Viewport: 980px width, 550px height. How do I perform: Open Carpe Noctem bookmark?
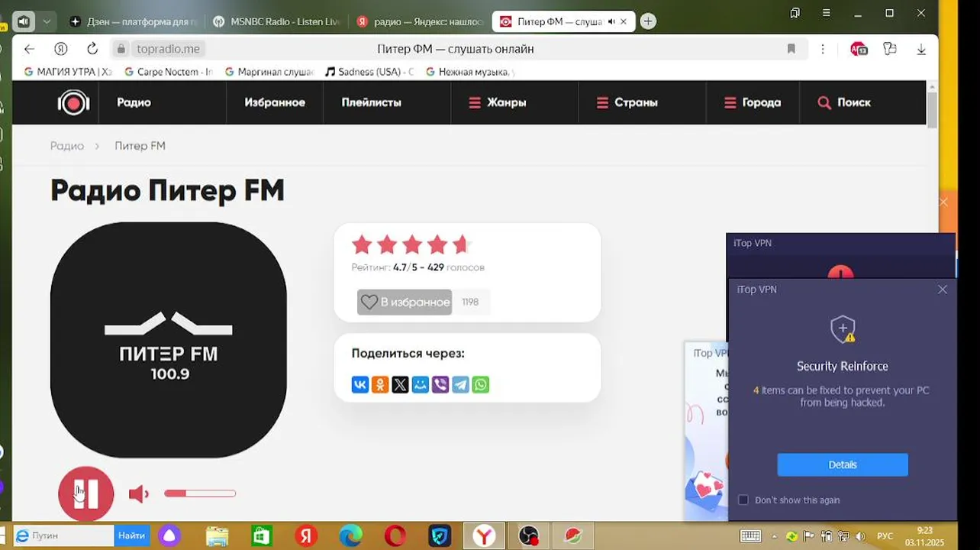tap(169, 72)
